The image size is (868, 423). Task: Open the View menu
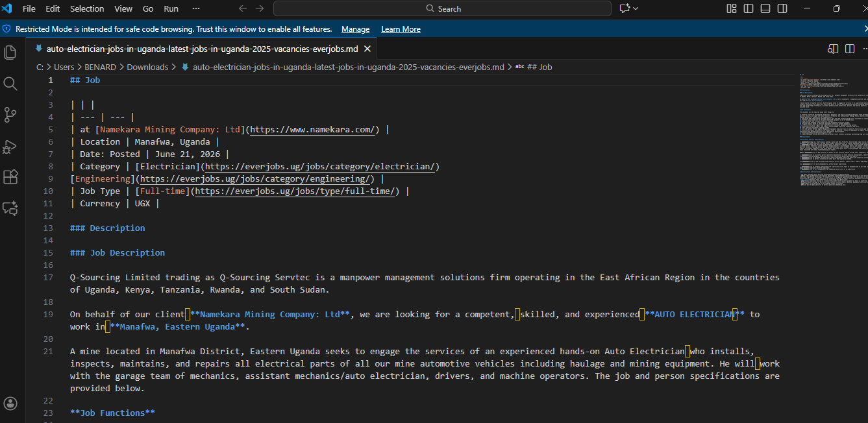pyautogui.click(x=123, y=8)
